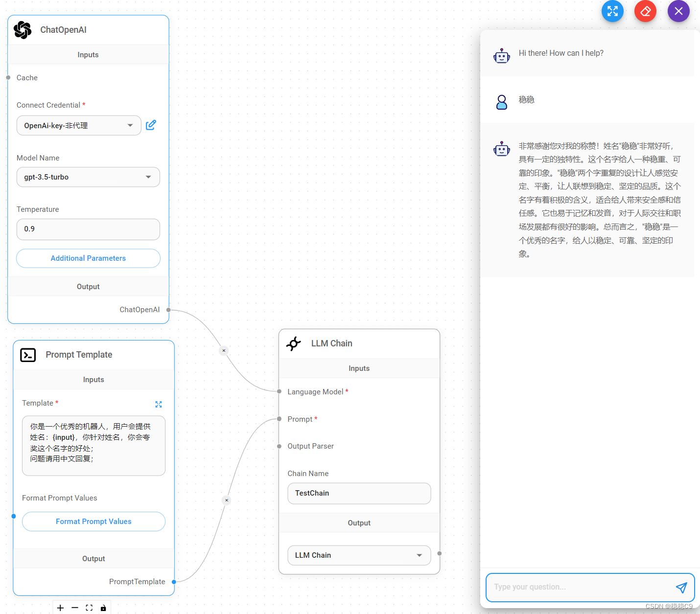The width and height of the screenshot is (700, 614).
Task: Clear chat using the red eraser icon
Action: click(x=645, y=11)
